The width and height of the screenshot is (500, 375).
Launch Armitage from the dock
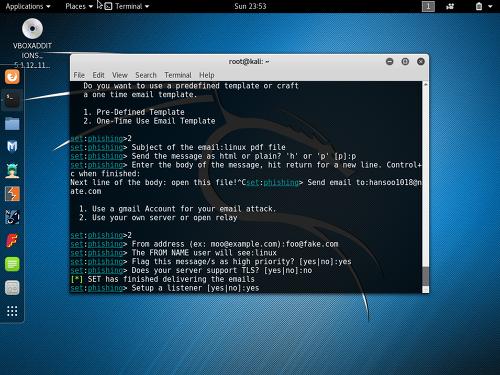(x=12, y=170)
